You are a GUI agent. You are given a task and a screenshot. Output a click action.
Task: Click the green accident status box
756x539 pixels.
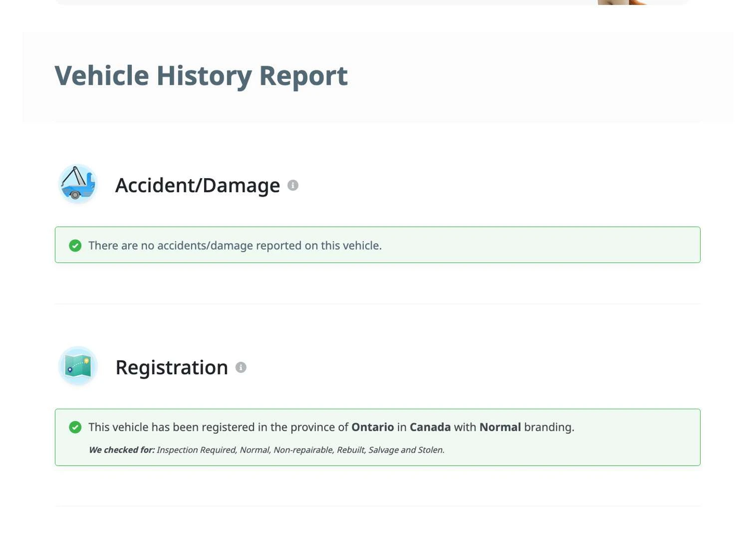click(378, 245)
